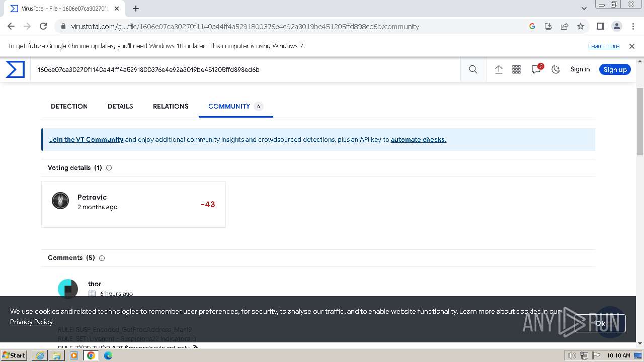The image size is (644, 362).
Task: Open Petrovic user profile name
Action: (92, 197)
